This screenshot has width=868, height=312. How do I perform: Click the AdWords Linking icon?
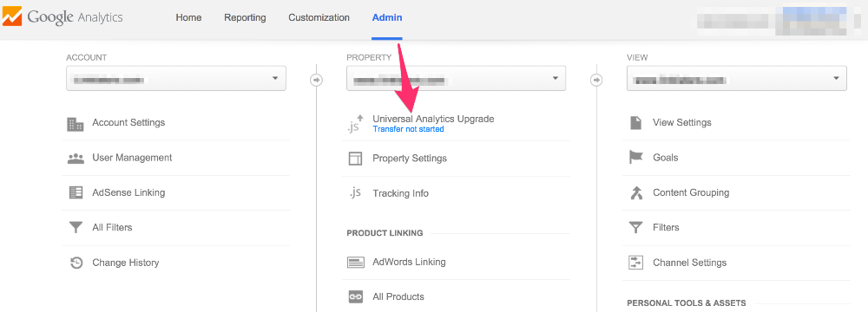pos(355,263)
